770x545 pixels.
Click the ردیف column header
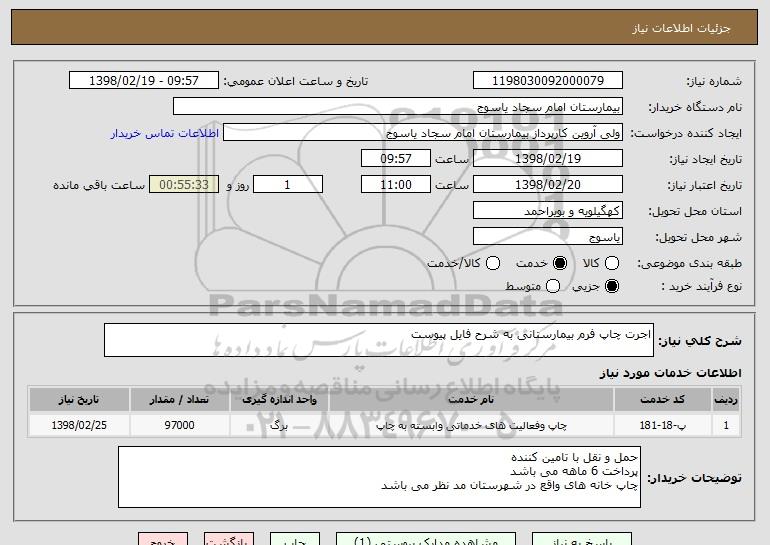coord(726,400)
